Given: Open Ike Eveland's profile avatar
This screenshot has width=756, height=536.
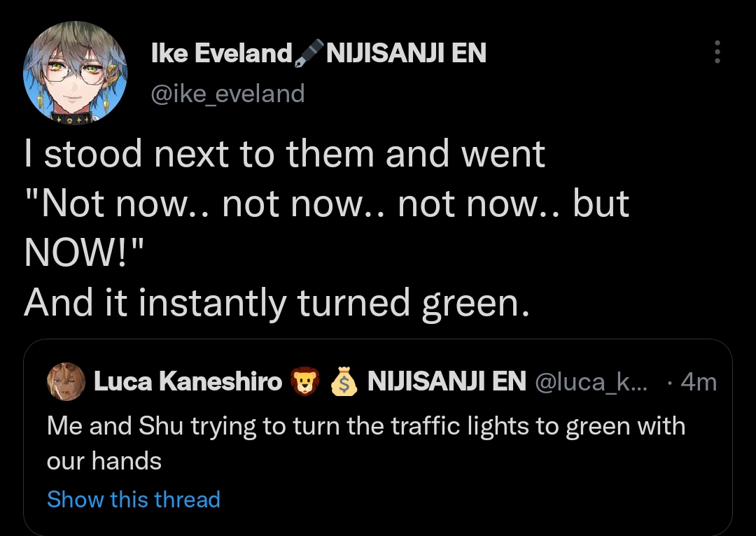Looking at the screenshot, I should click(x=76, y=72).
